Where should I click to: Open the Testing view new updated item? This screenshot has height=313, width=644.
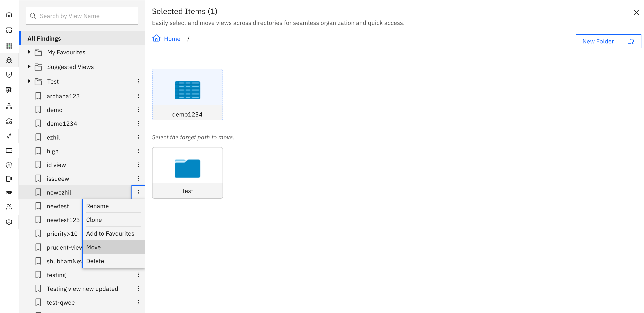(82, 289)
